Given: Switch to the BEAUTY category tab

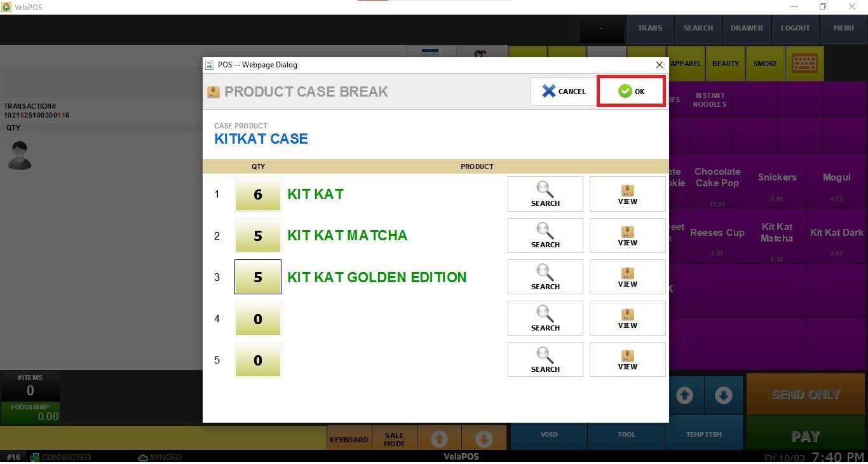Looking at the screenshot, I should pyautogui.click(x=725, y=64).
